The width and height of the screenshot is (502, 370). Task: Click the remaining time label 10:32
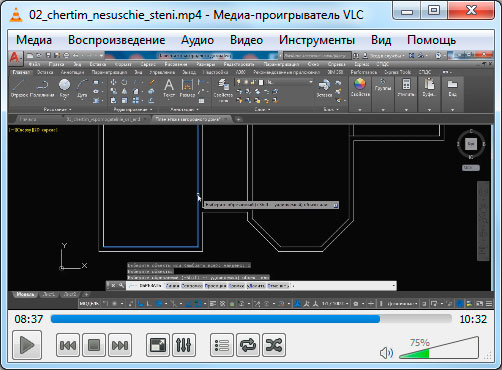coord(473,319)
